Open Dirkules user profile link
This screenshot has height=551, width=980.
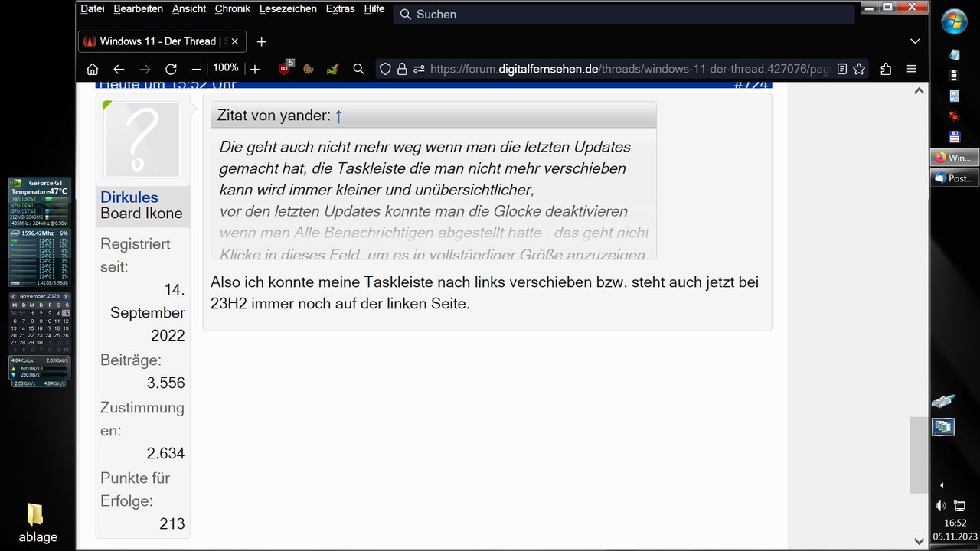[x=129, y=197]
